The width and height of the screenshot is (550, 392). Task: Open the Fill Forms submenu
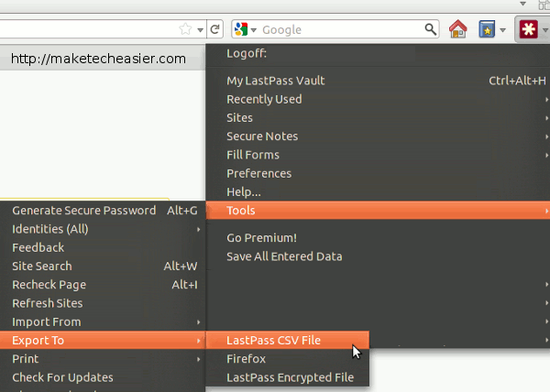378,155
